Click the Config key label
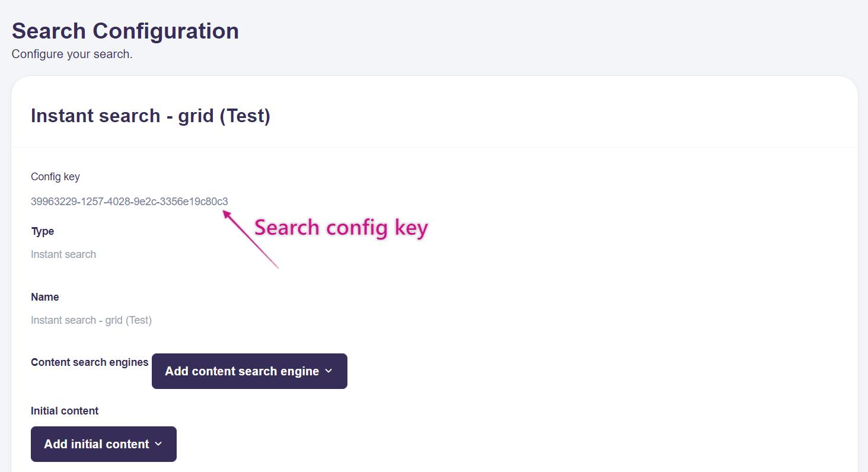This screenshot has height=472, width=868. point(55,177)
